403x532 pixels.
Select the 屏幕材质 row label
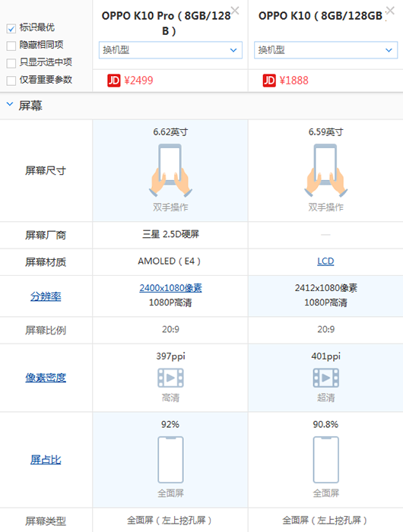46,262
